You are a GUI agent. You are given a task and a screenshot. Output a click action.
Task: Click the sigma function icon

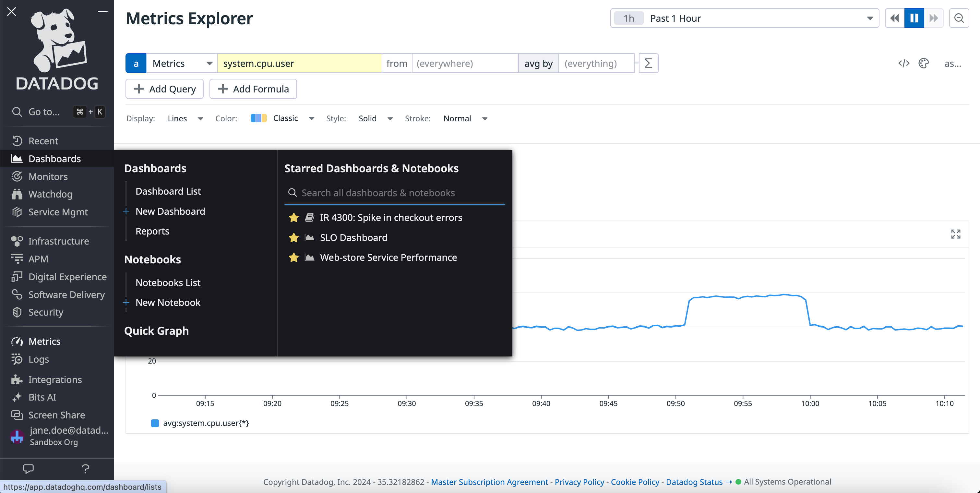648,63
